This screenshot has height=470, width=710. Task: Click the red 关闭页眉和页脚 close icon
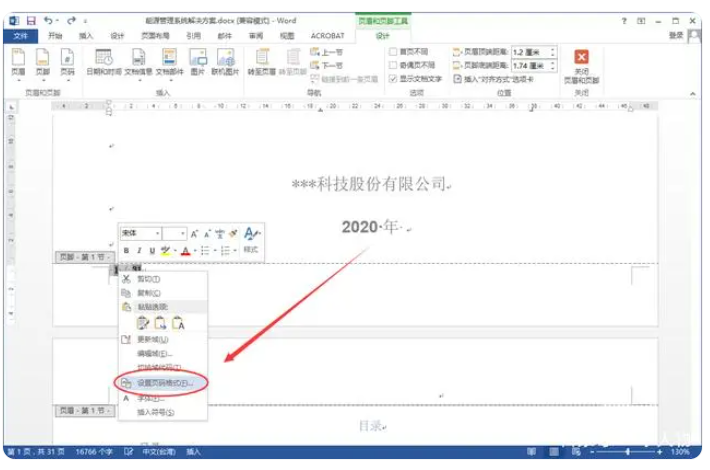(x=581, y=59)
